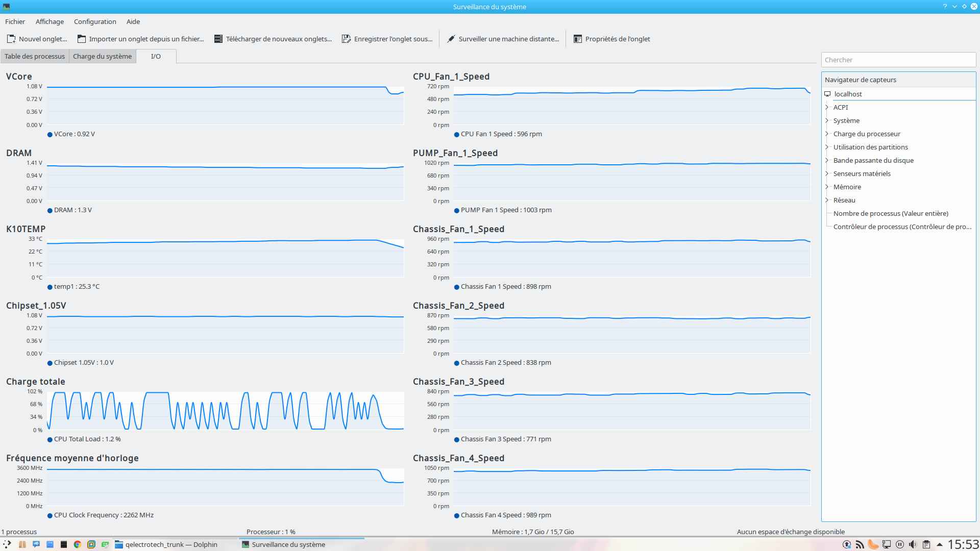Viewport: 980px width, 551px height.
Task: Select localhost in the sensor browser
Action: [x=848, y=94]
